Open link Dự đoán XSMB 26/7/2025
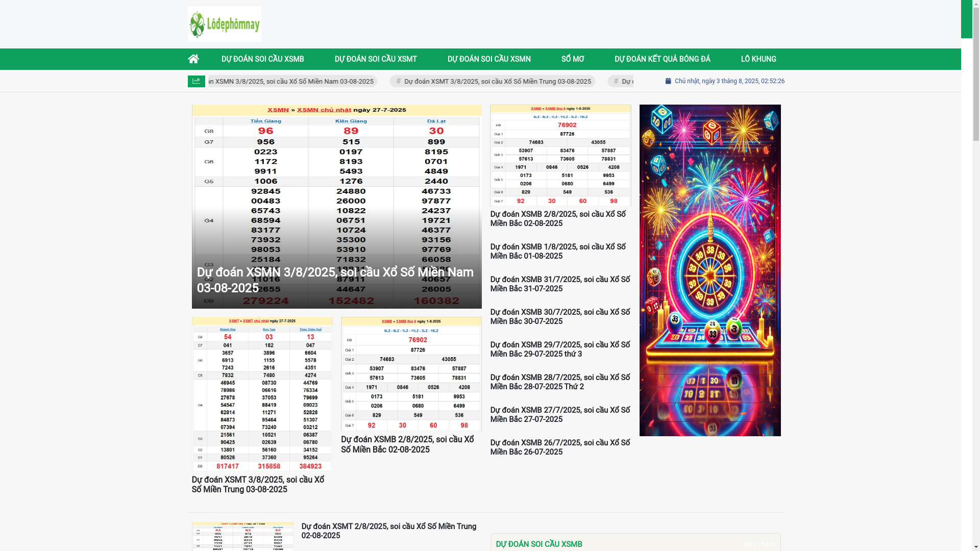Screen dimensions: 980x551 tap(560, 447)
